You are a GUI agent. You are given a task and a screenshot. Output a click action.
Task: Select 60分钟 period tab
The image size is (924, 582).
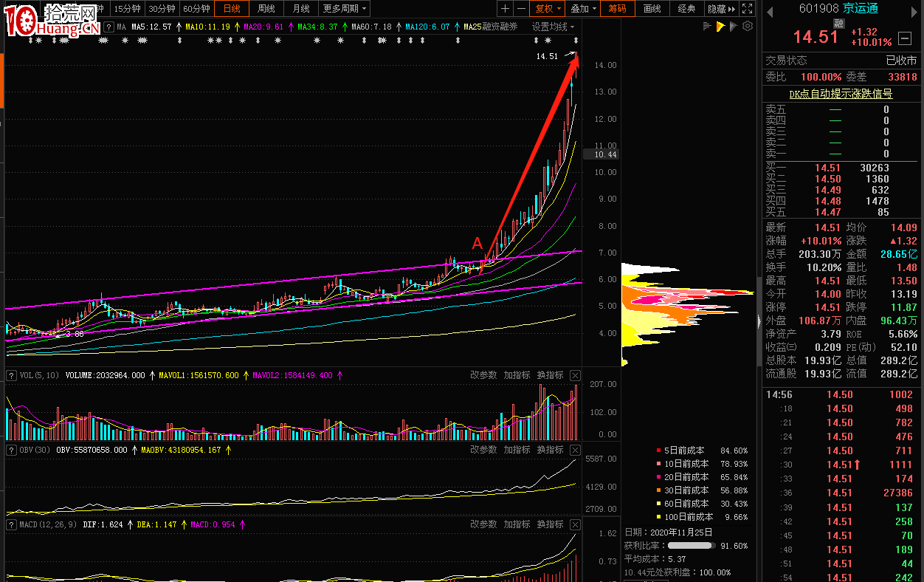[196, 9]
